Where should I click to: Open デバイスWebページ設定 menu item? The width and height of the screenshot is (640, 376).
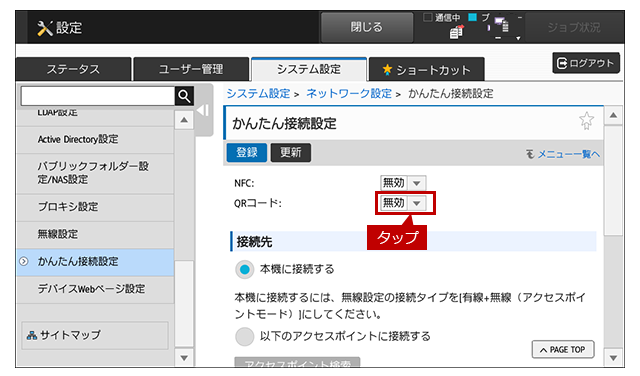coord(95,289)
